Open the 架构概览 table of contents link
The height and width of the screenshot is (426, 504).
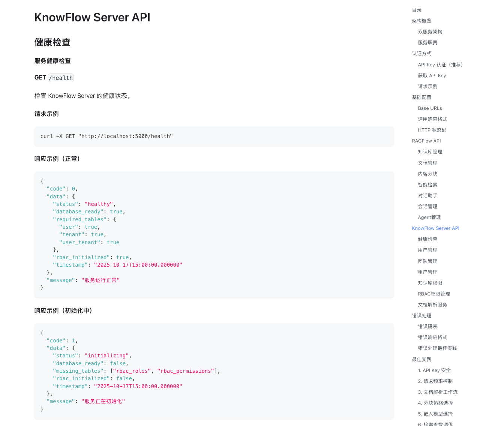click(421, 21)
